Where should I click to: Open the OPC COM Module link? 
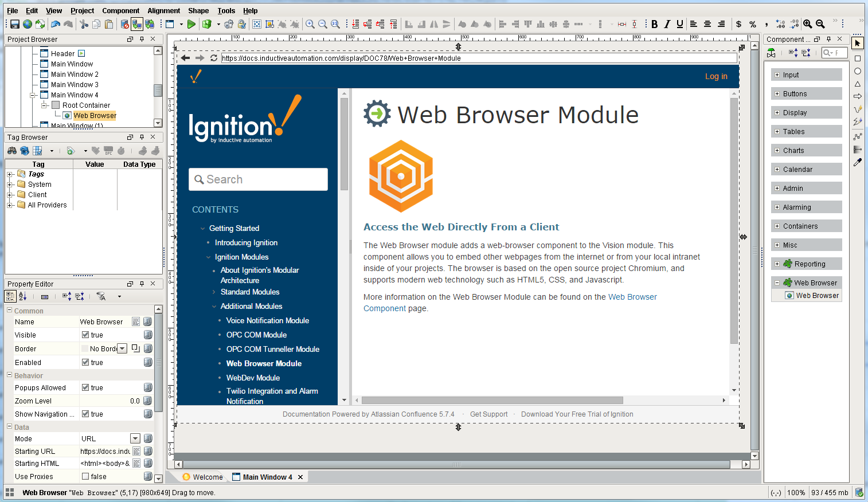click(256, 335)
